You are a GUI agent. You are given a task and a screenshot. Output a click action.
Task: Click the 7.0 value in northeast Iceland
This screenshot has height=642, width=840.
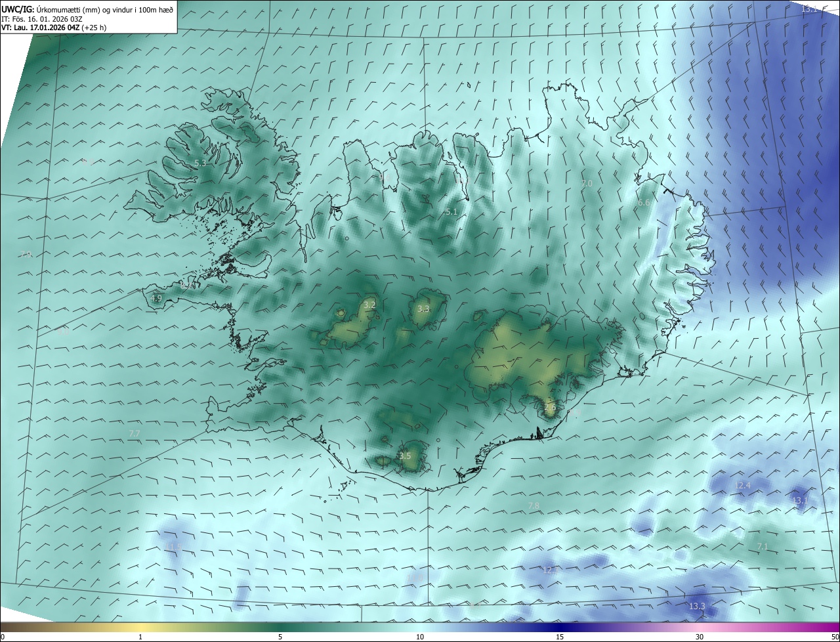tap(587, 184)
